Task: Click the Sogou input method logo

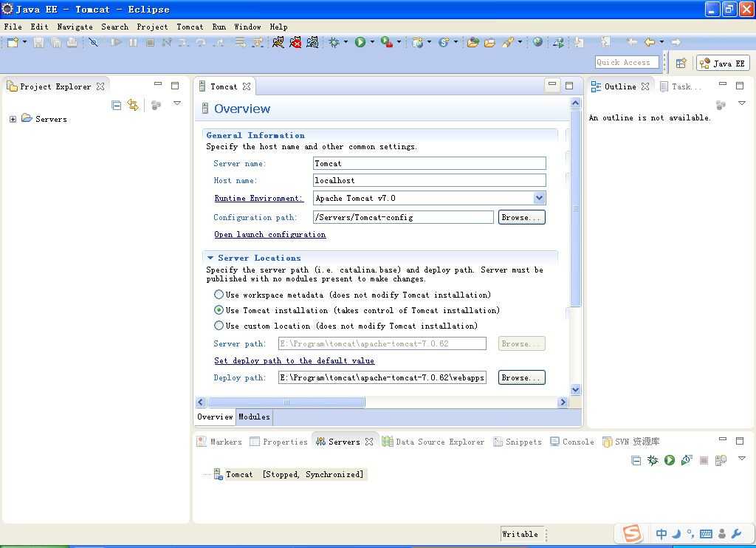Action: (x=632, y=533)
